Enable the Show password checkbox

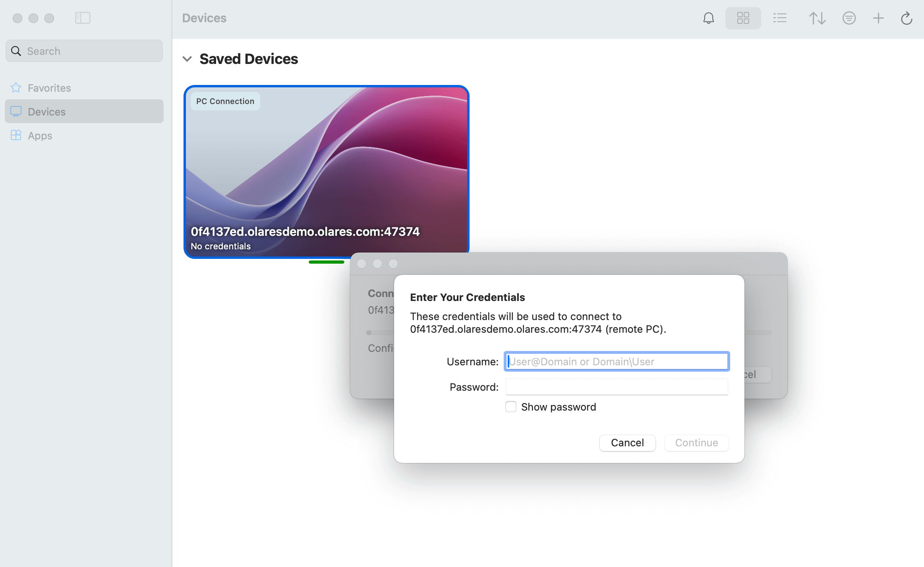click(511, 407)
